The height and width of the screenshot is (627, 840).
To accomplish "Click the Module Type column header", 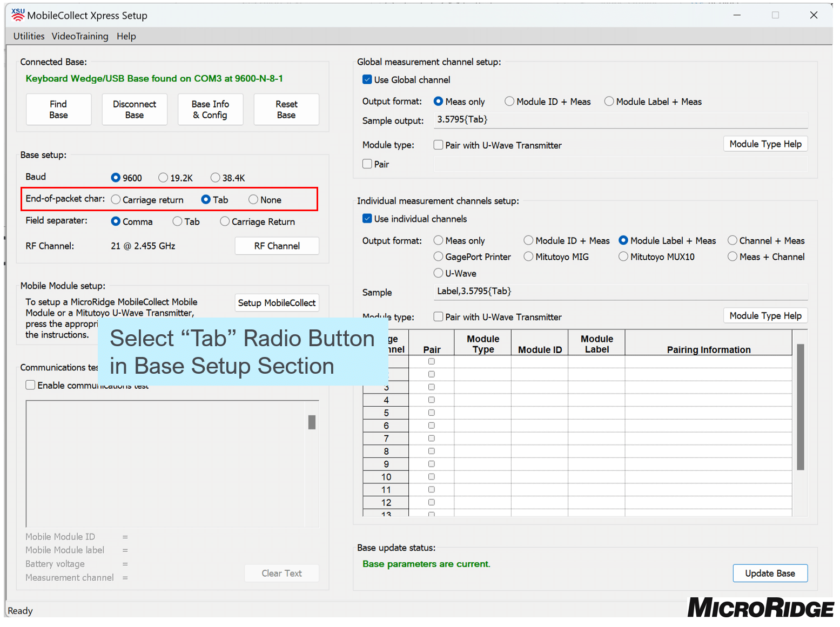I will point(483,344).
